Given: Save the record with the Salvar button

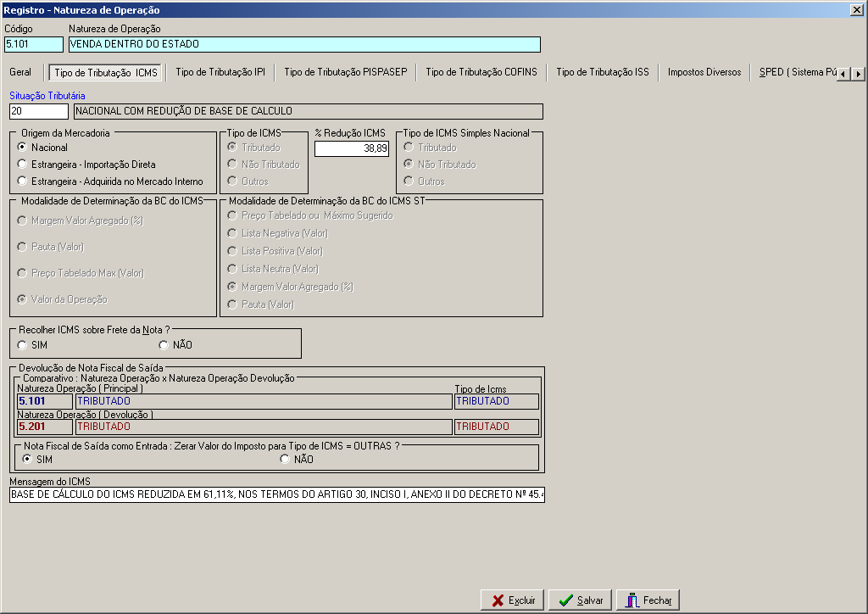Looking at the screenshot, I should [580, 600].
